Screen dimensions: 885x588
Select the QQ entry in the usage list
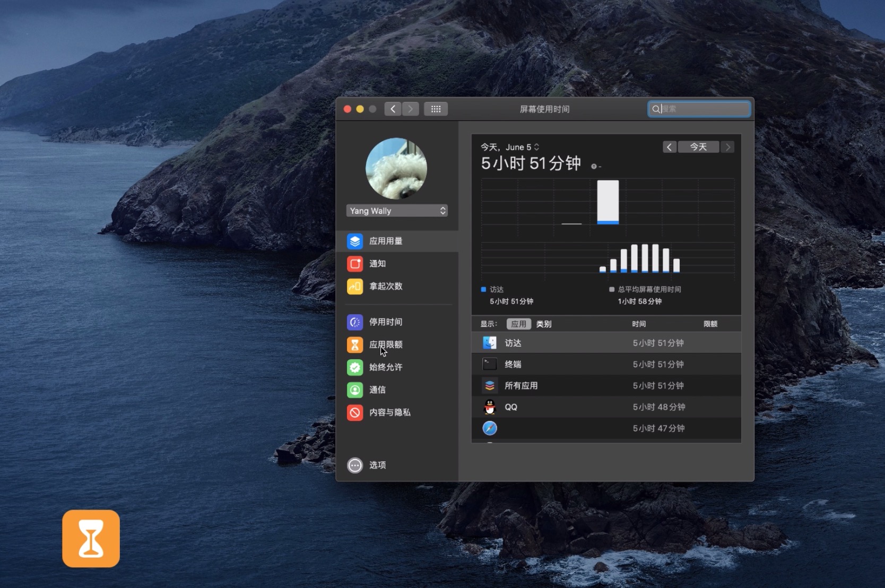(x=584, y=407)
